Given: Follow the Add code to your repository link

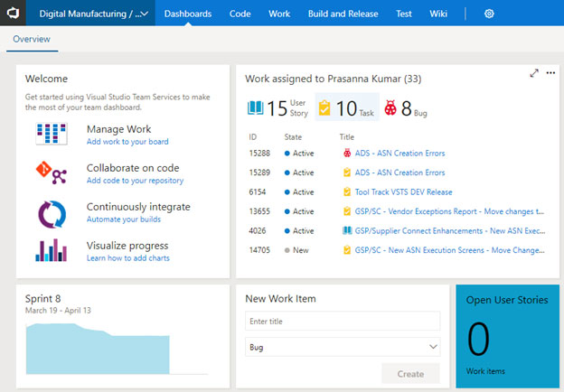Looking at the screenshot, I should (135, 181).
